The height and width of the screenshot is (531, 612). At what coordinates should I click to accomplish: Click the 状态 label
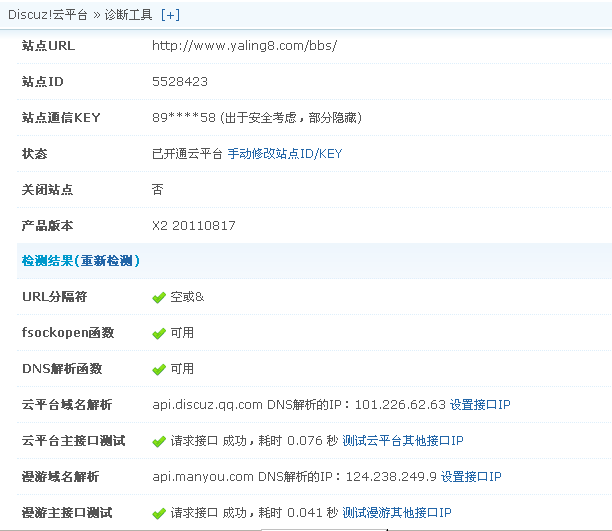pos(35,154)
